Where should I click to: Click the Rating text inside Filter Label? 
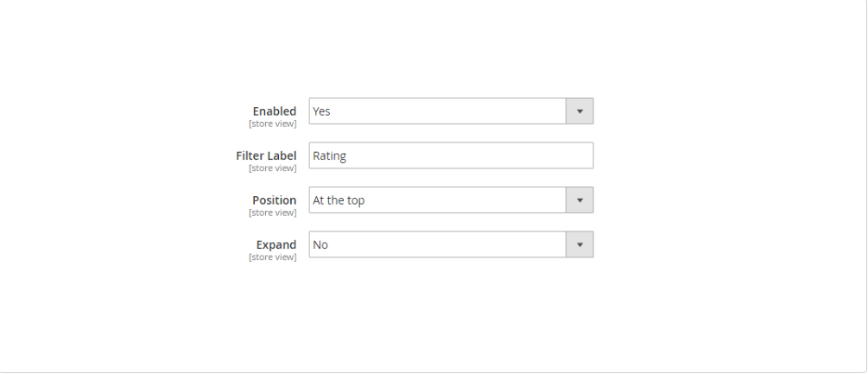tap(329, 155)
